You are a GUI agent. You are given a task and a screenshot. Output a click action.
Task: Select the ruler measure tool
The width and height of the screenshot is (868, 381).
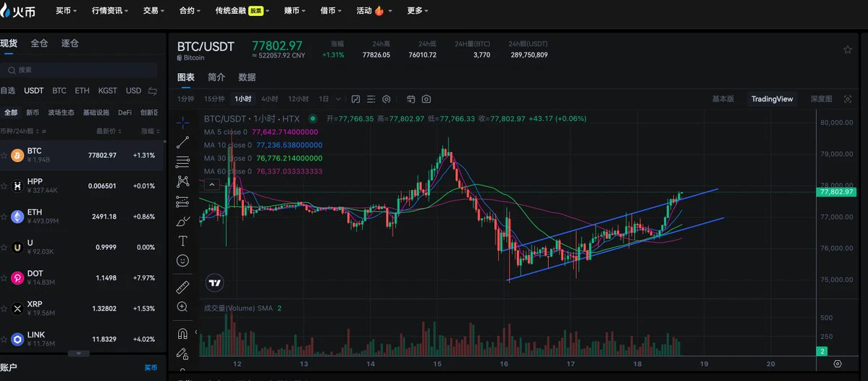[182, 287]
